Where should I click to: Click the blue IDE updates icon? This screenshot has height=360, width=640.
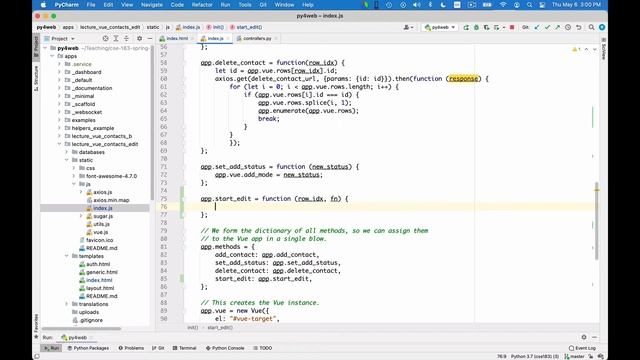tap(602, 27)
